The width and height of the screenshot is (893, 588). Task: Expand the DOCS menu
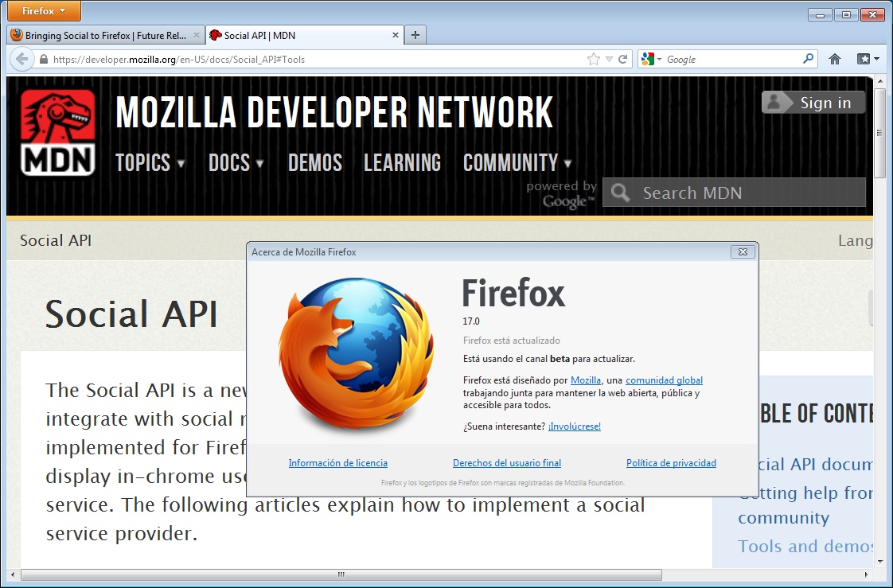click(x=236, y=163)
